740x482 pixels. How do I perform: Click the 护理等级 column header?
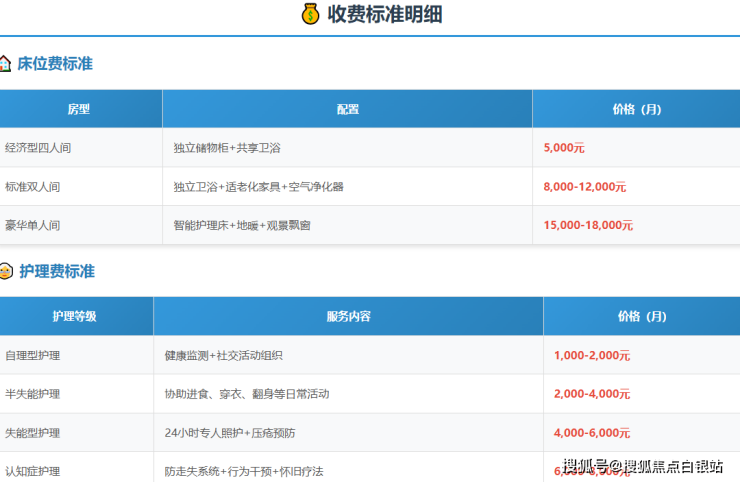point(75,316)
